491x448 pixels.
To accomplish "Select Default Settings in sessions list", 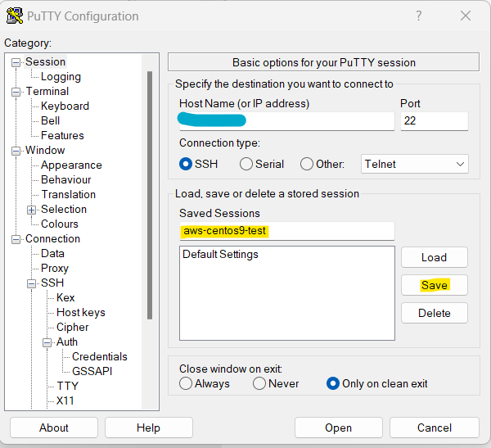I will tap(220, 254).
